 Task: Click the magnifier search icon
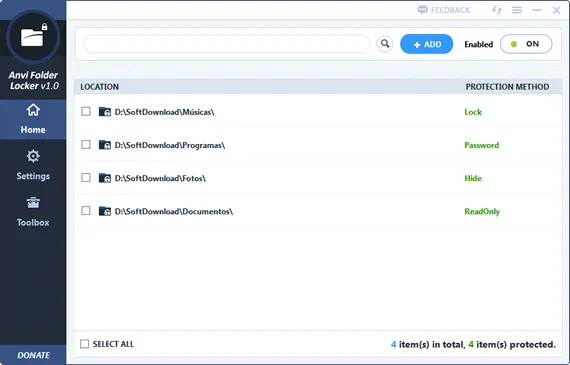pos(385,44)
